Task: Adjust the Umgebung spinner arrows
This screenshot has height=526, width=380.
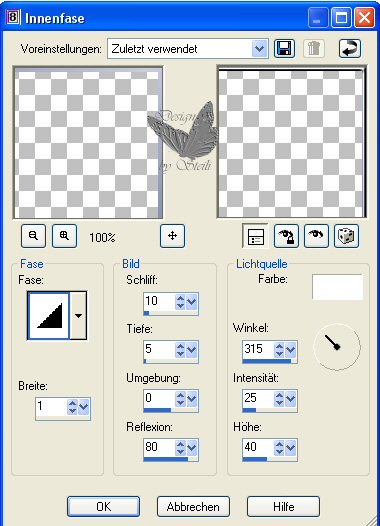Action: [x=180, y=399]
